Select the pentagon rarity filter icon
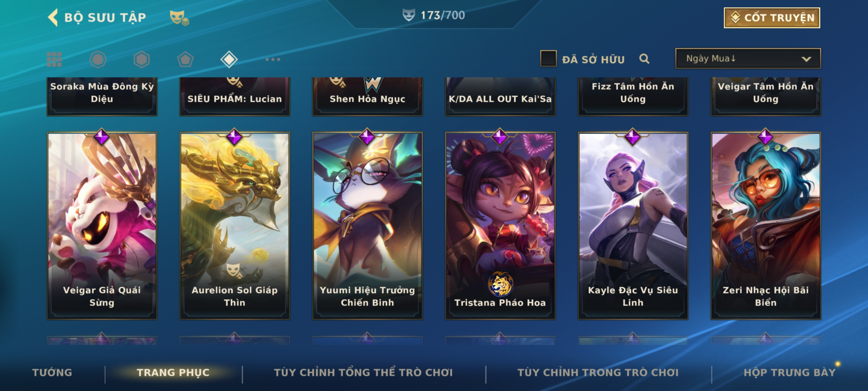The image size is (868, 391). 185,59
